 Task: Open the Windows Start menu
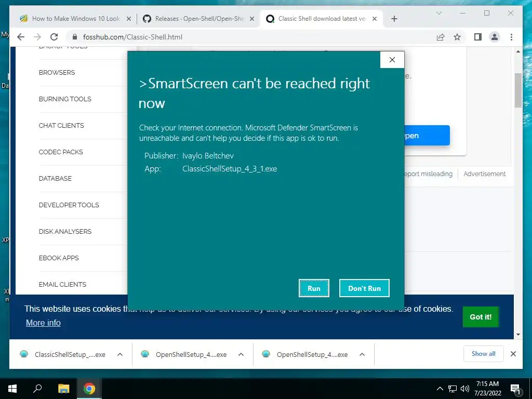[12, 389]
